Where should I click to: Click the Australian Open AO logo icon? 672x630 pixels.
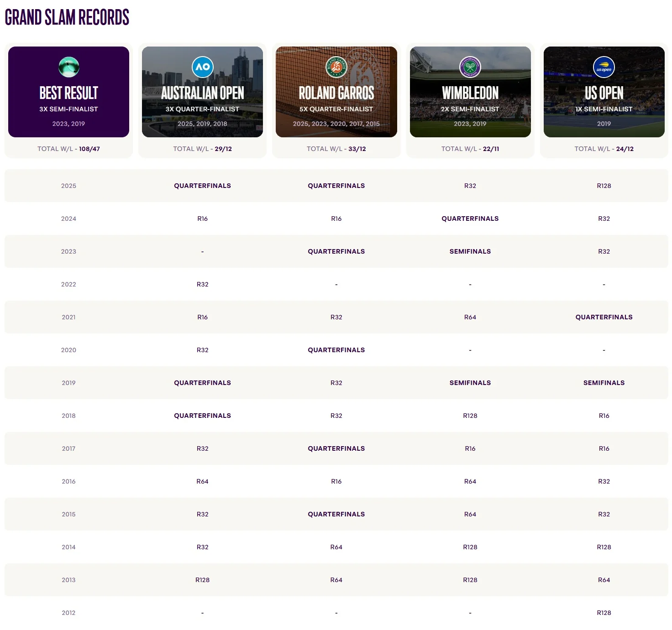click(202, 67)
